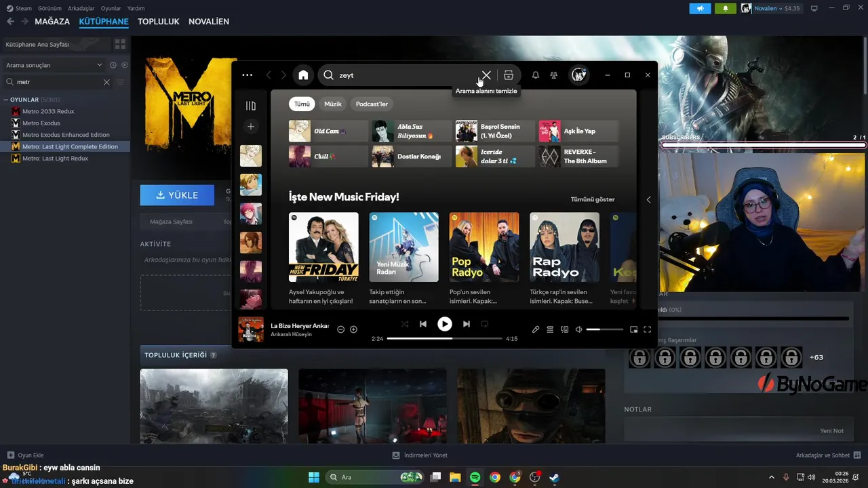Open Connect to a device icon
868x488 pixels.
(x=565, y=329)
